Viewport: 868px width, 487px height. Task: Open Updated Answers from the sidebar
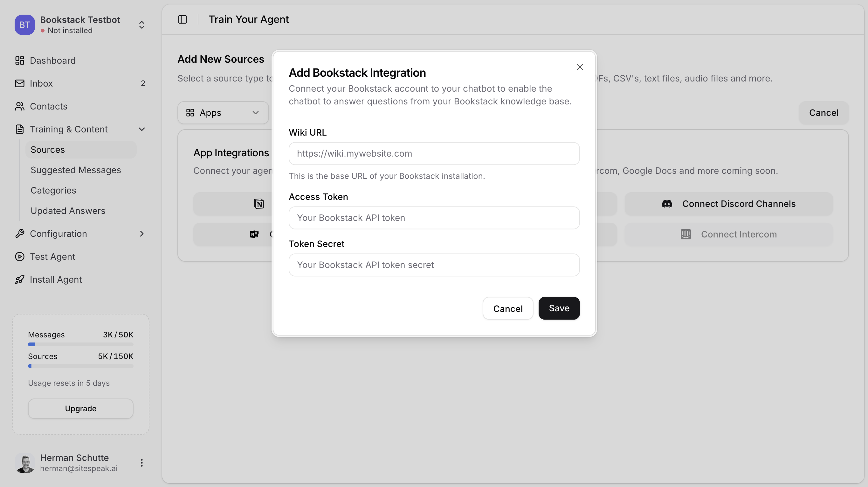click(x=68, y=210)
